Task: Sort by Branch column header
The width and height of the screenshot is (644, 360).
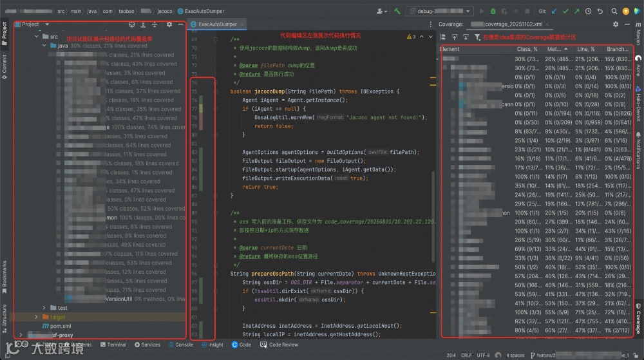Action: click(618, 49)
